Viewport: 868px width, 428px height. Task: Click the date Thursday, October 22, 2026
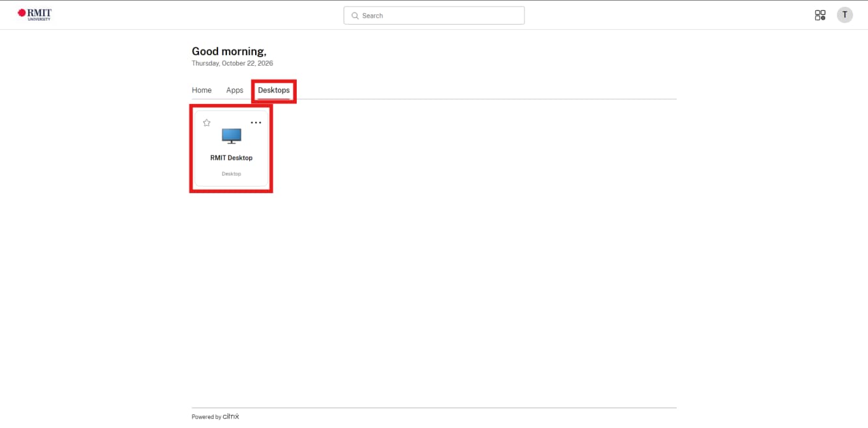[232, 64]
